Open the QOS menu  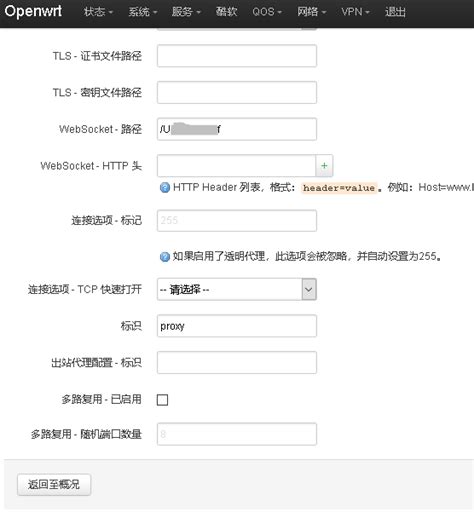click(x=267, y=12)
